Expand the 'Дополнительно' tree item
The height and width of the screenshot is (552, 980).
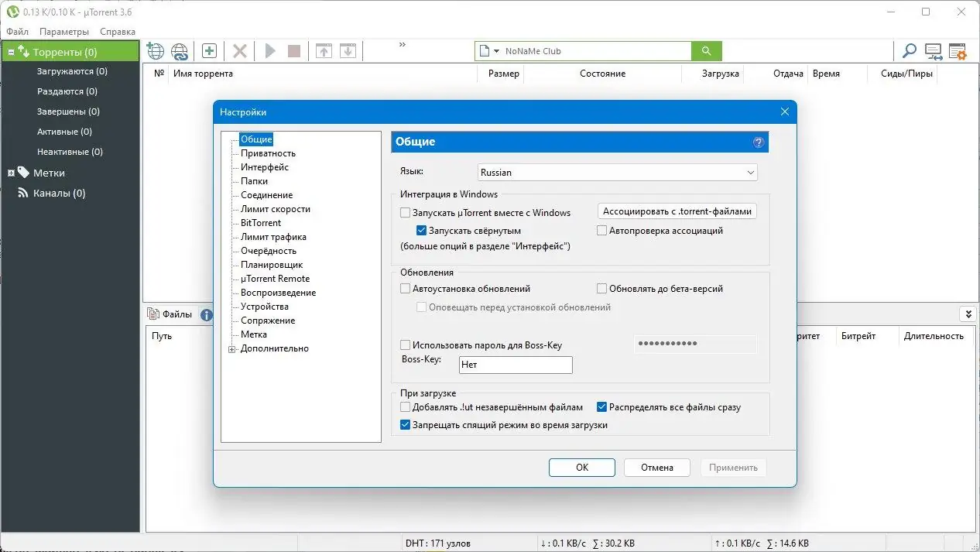[232, 348]
